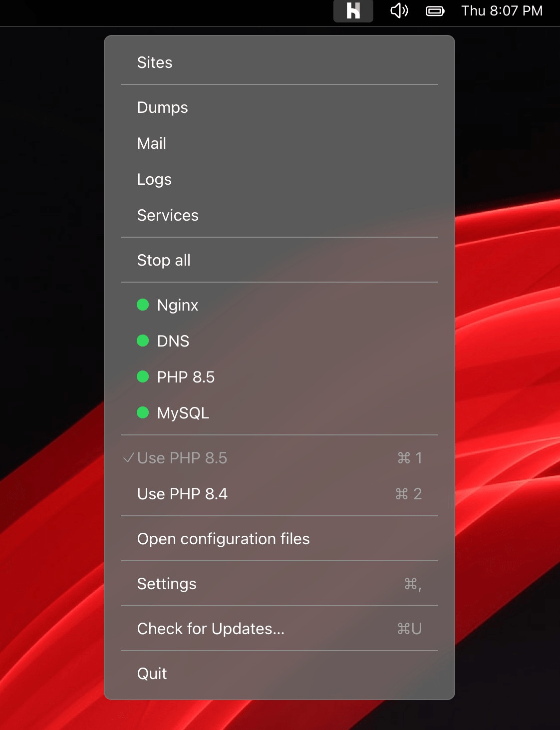Screen dimensions: 560x730
Task: Click the green status dot next to DNS
Action: (x=143, y=341)
